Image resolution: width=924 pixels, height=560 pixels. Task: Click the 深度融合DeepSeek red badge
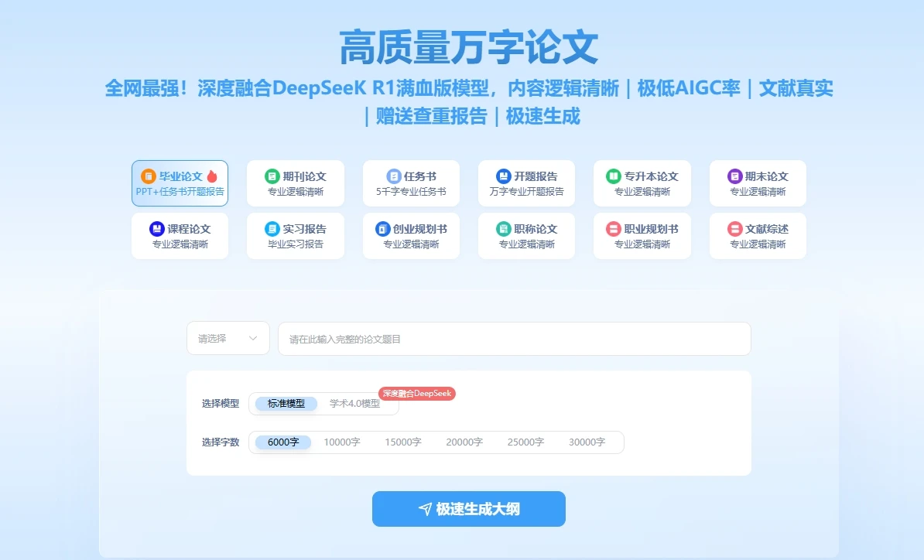pos(416,394)
